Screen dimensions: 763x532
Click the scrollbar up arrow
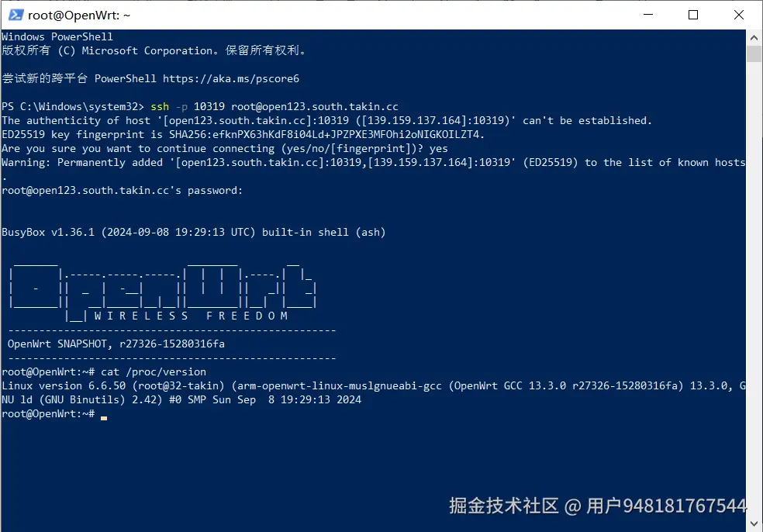pyautogui.click(x=754, y=37)
